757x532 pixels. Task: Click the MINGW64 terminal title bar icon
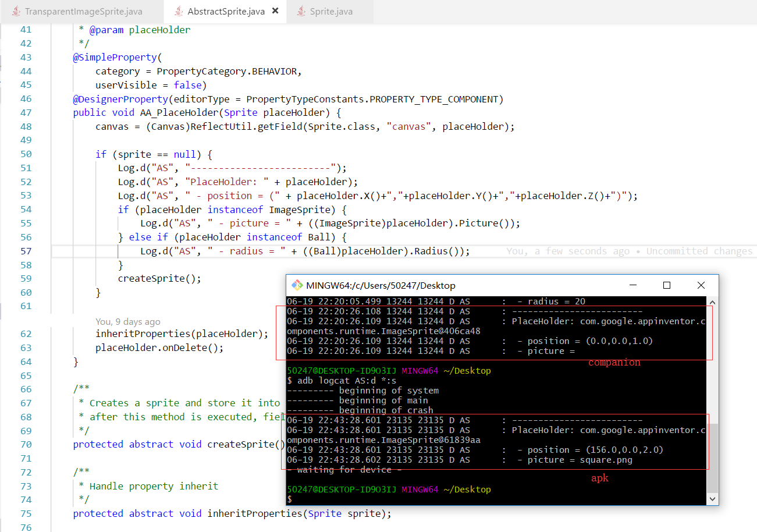[x=297, y=285]
